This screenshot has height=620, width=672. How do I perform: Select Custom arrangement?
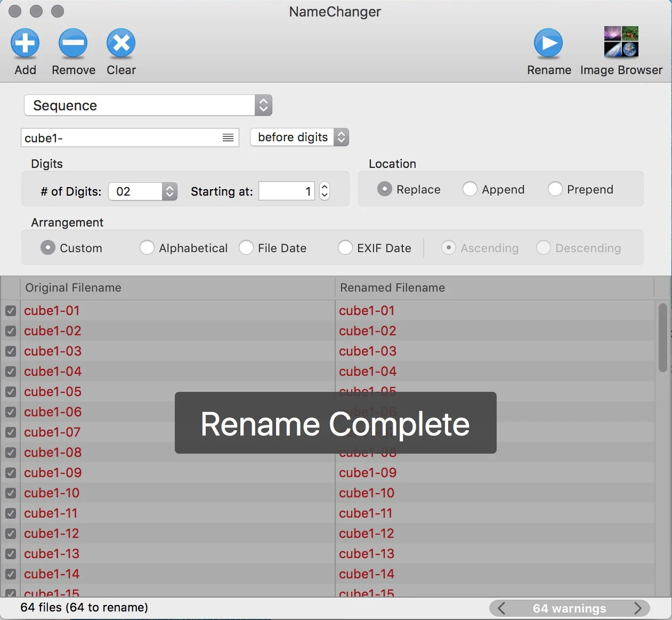tap(48, 248)
